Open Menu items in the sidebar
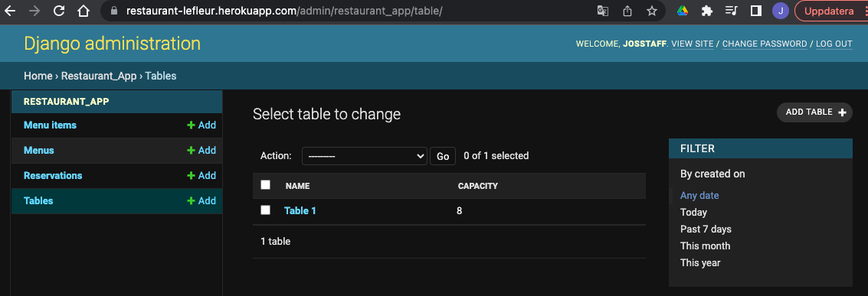 50,125
